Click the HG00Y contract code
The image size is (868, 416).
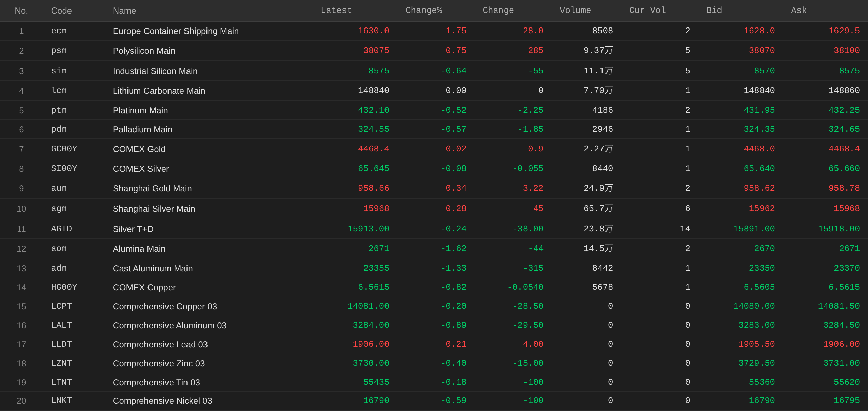pos(64,287)
